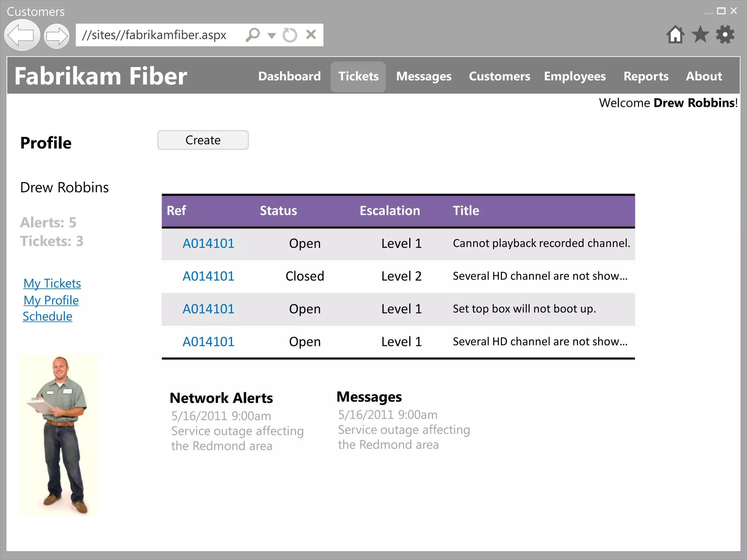
Task: Click the 'Alerts: 5' counter
Action: click(48, 222)
